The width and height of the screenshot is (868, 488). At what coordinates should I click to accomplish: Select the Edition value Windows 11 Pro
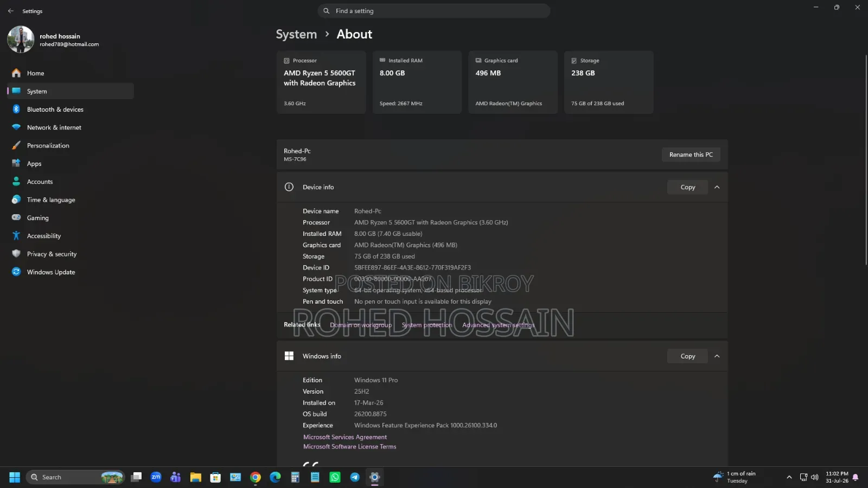tap(376, 380)
